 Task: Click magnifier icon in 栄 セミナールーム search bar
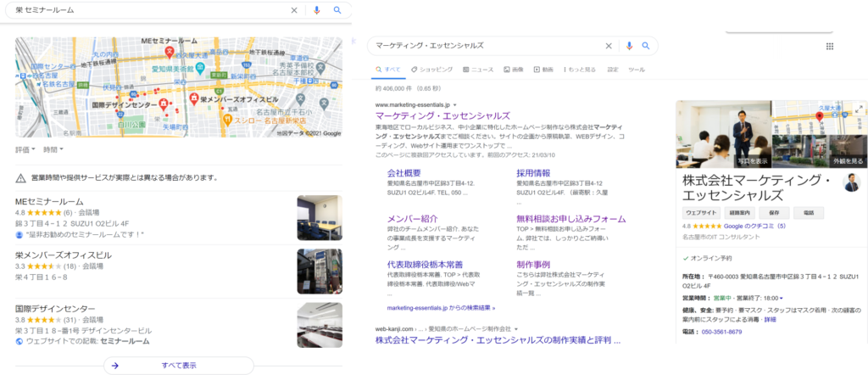337,10
